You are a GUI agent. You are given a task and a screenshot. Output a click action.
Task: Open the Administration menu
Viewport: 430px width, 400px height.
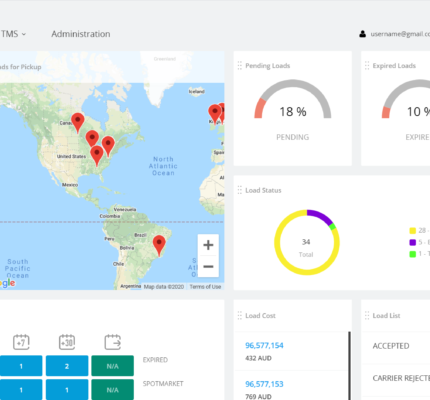81,34
